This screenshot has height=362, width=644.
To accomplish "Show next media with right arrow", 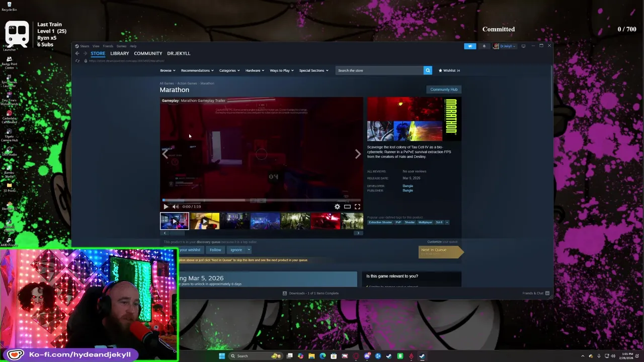I will coord(358,154).
